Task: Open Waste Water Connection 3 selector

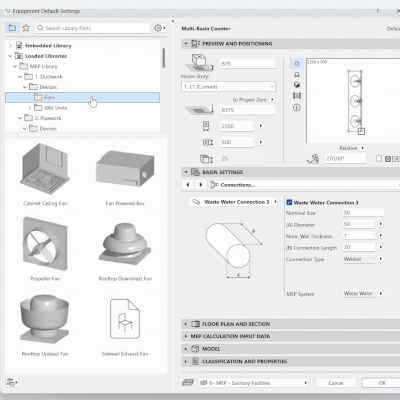Action: (233, 202)
